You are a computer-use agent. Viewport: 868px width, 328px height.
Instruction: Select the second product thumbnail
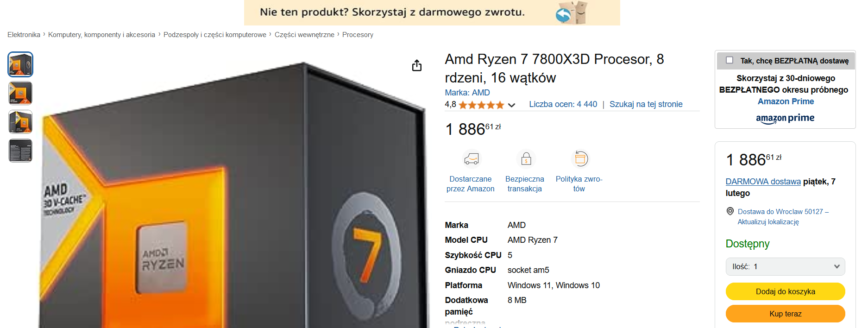(x=20, y=93)
